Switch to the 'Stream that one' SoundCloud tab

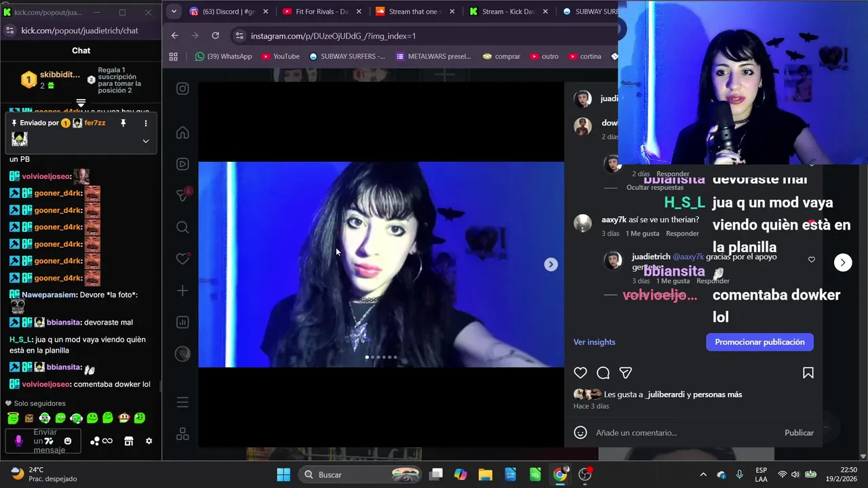tap(415, 12)
